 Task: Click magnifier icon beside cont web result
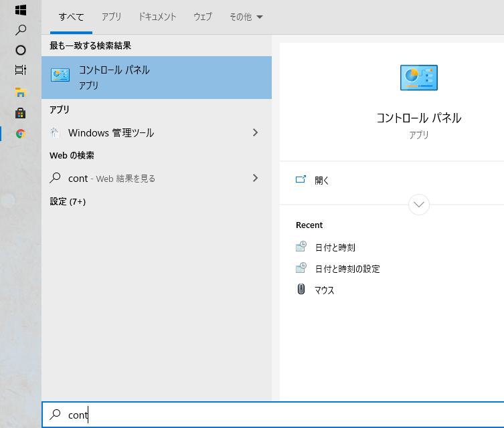[x=56, y=178]
